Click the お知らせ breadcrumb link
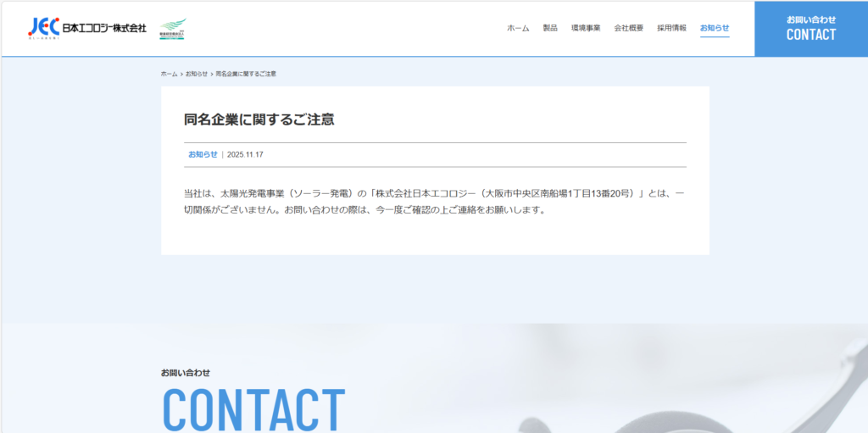Image resolution: width=868 pixels, height=433 pixels. point(197,75)
